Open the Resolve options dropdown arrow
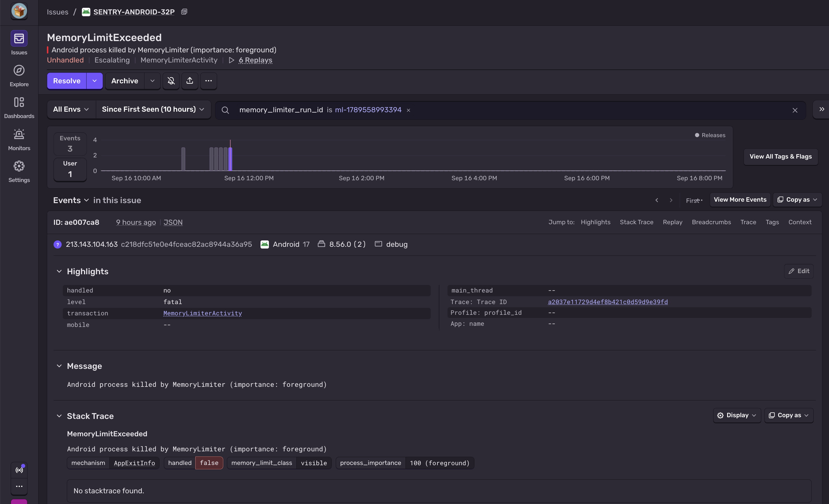 coord(95,81)
